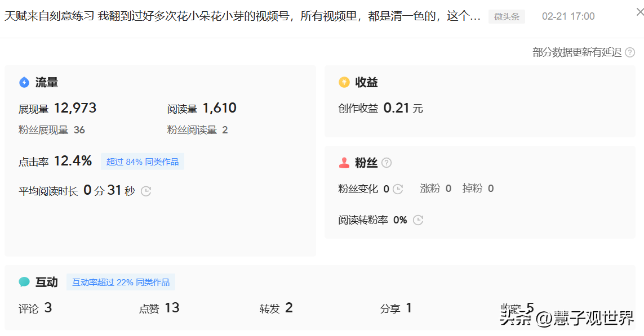The width and height of the screenshot is (644, 336).
Task: Click the 互动率超过 22% 同类作品 badge
Action: (121, 282)
